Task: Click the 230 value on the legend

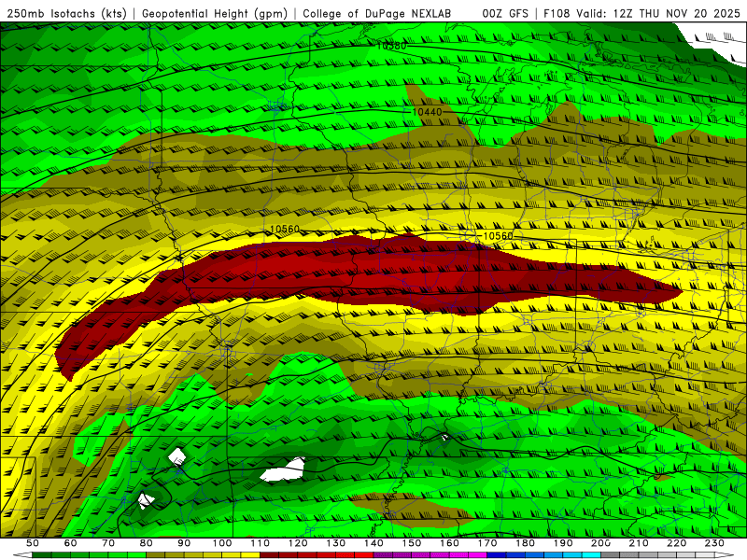Action: 714,543
